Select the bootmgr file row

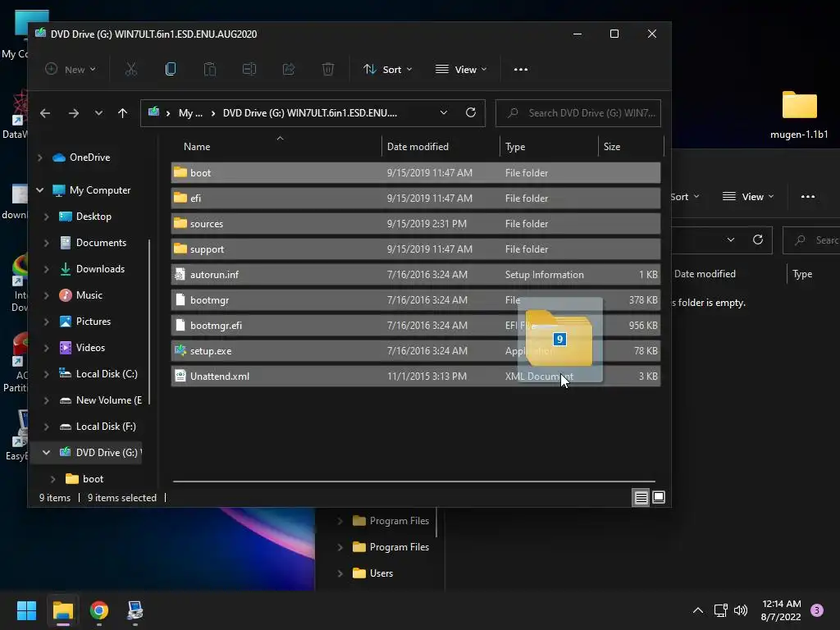tap(416, 300)
